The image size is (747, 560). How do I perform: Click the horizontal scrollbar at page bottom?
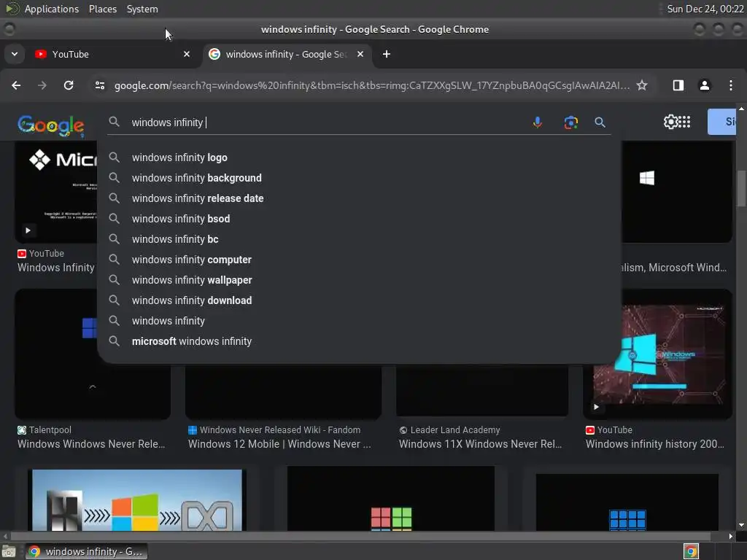click(x=360, y=536)
